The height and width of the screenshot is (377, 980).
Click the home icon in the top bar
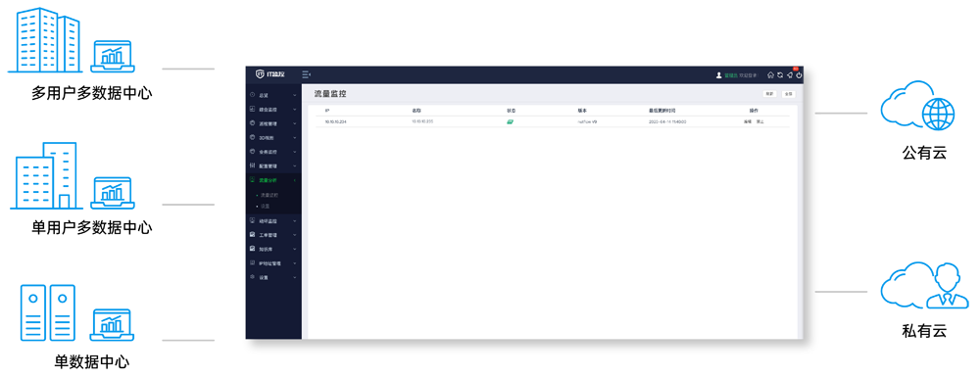770,74
